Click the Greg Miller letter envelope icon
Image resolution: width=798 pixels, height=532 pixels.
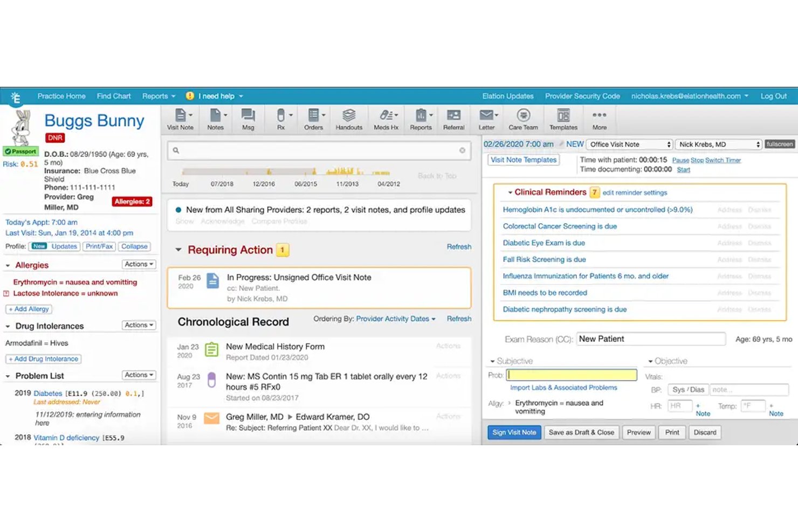pyautogui.click(x=211, y=418)
